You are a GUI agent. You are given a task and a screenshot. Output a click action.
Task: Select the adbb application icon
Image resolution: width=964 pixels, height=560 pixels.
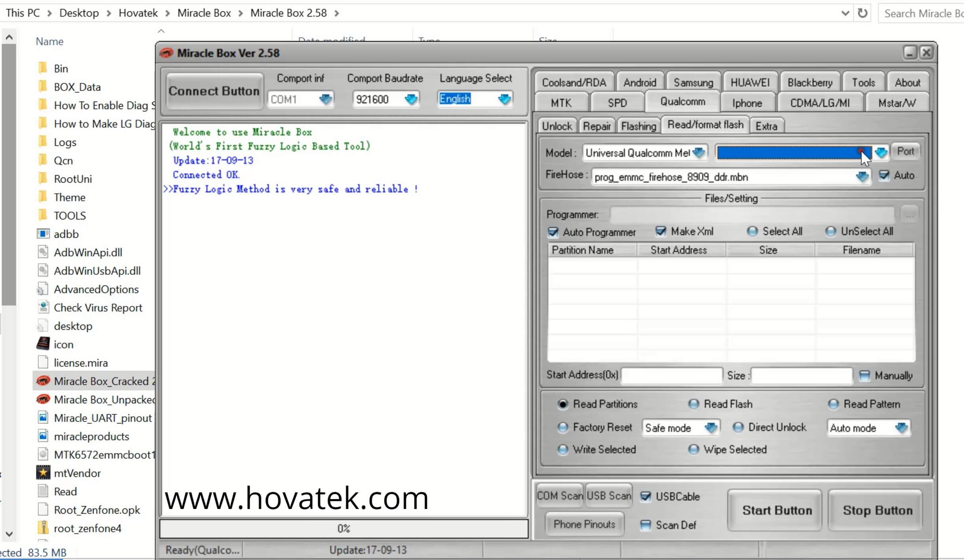coord(43,234)
